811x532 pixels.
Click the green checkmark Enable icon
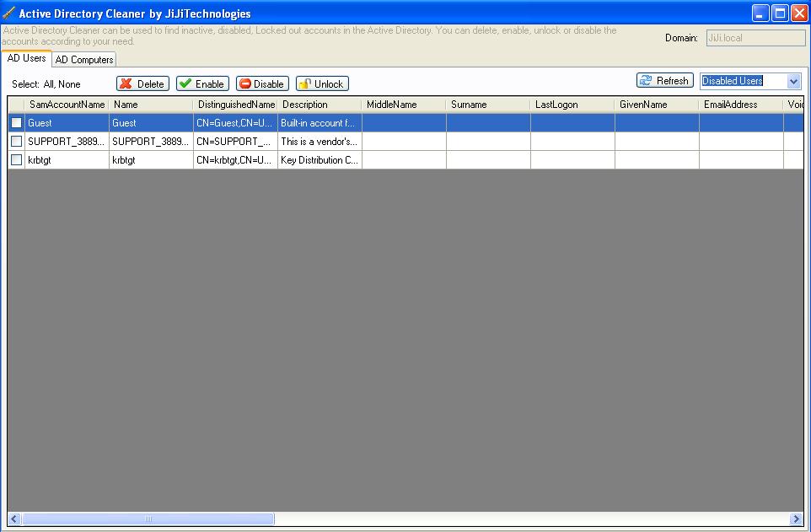tap(186, 83)
